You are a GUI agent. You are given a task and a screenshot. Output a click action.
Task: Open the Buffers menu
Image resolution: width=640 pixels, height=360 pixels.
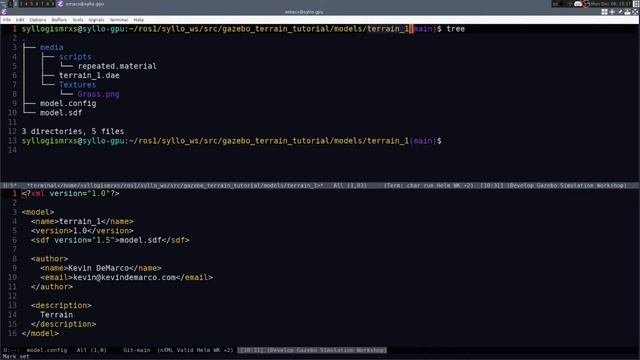59,20
